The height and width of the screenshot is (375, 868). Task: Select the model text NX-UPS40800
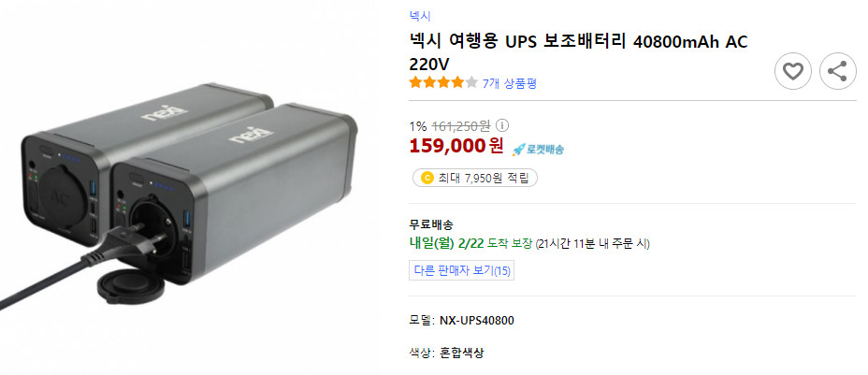pyautogui.click(x=477, y=320)
